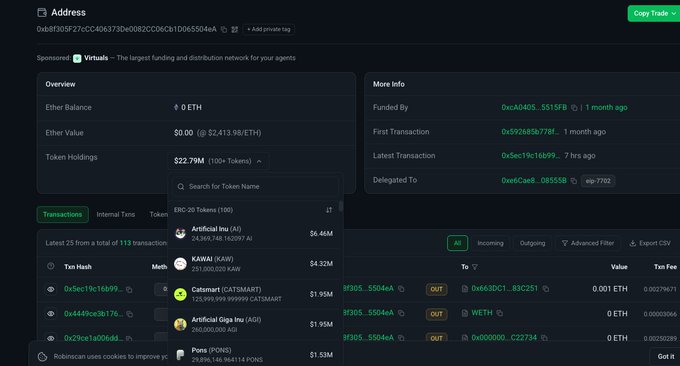Dismiss cookie notice with Got it

click(666, 356)
